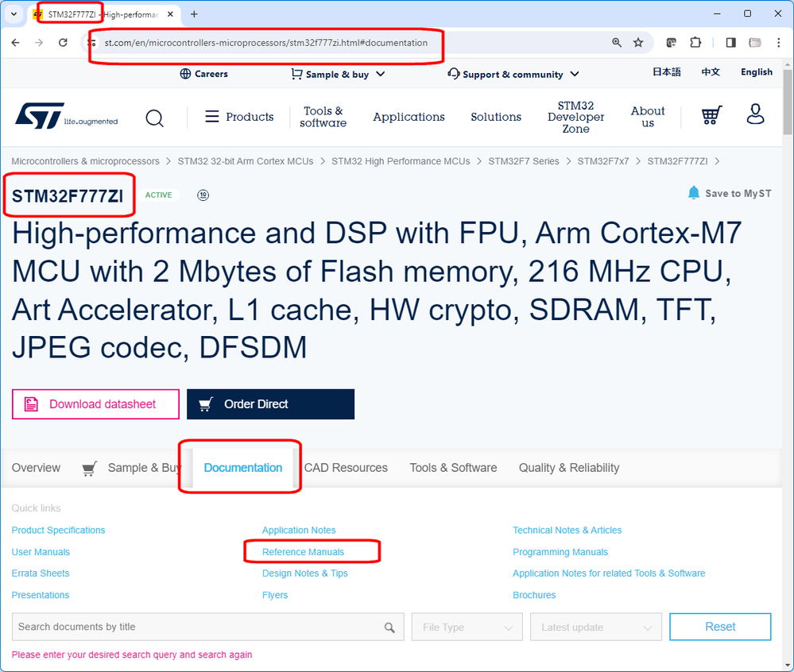Image resolution: width=794 pixels, height=672 pixels.
Task: Go forward in browser history
Action: (39, 43)
